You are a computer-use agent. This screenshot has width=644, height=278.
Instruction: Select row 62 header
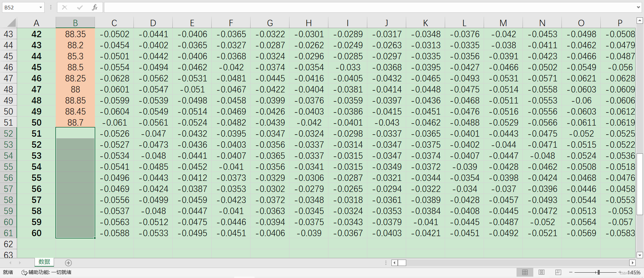point(8,244)
